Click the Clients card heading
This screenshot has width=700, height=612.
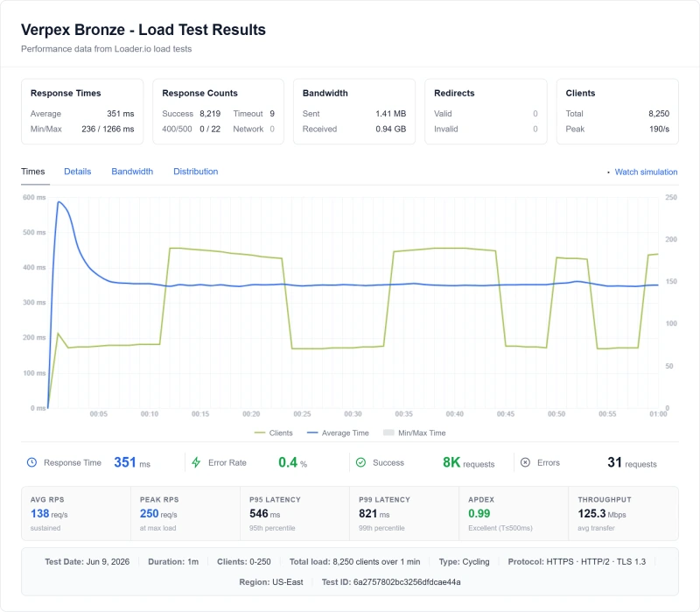pyautogui.click(x=580, y=93)
